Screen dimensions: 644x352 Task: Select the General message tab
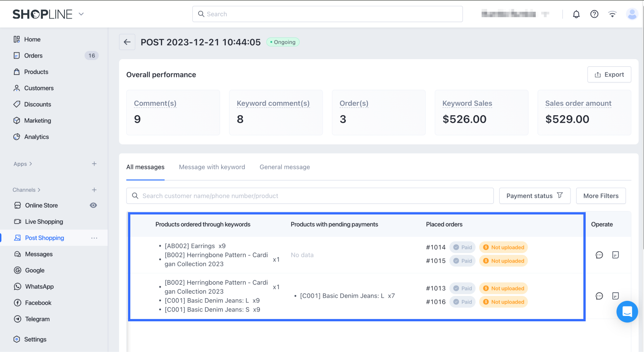pos(284,167)
